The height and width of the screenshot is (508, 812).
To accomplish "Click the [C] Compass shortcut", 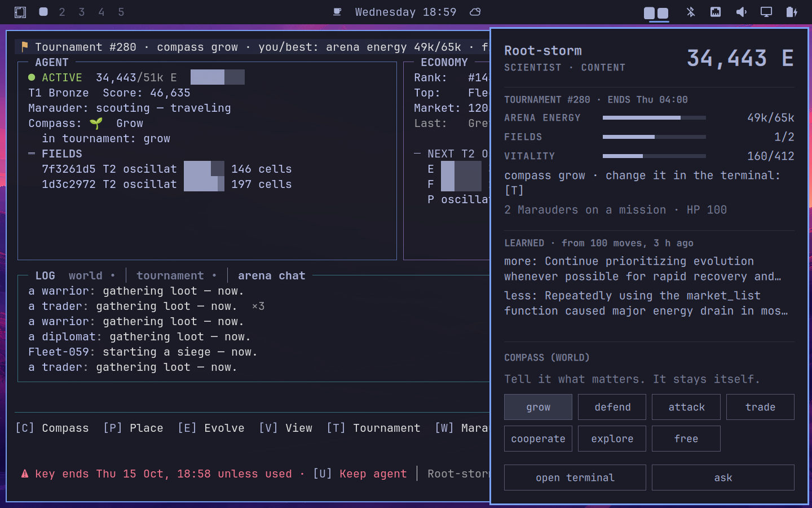I will point(52,428).
